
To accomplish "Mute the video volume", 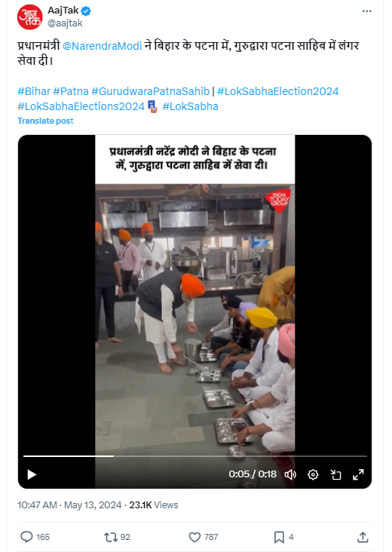I will tap(290, 474).
